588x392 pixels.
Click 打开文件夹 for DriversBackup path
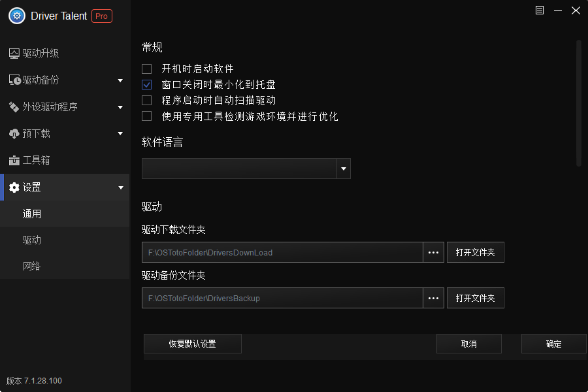coord(476,298)
